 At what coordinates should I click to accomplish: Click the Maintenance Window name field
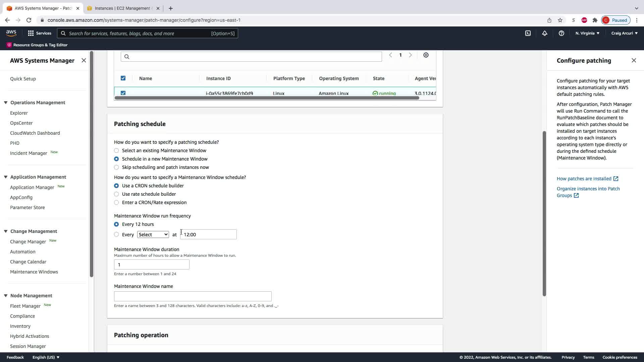tap(193, 296)
